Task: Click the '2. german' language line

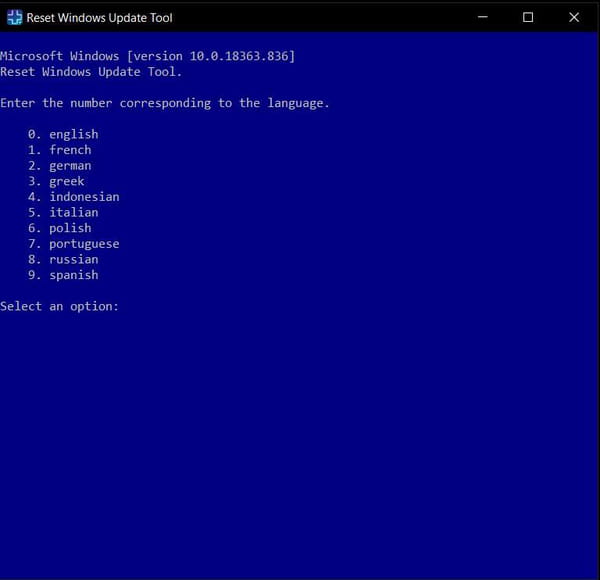Action: pos(60,166)
